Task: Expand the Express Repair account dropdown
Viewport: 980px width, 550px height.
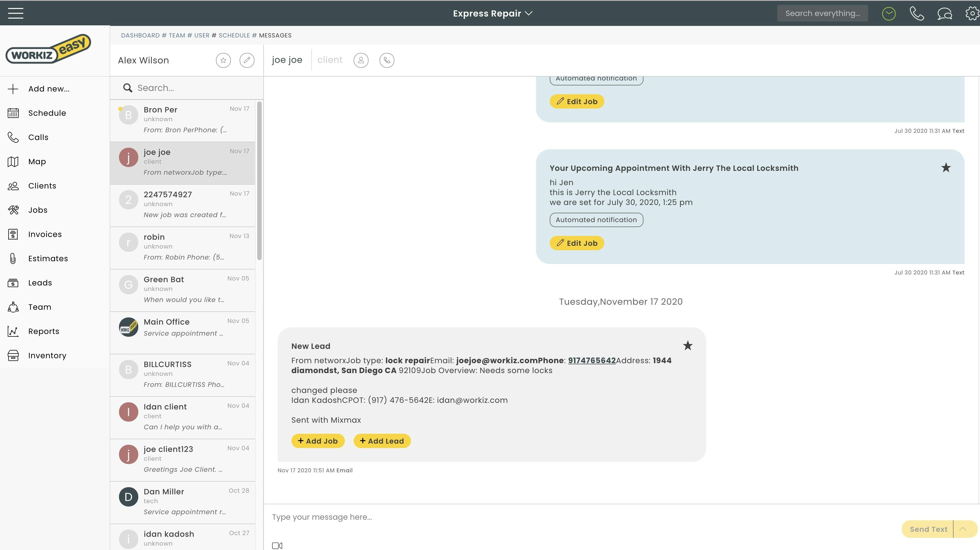Action: 492,13
